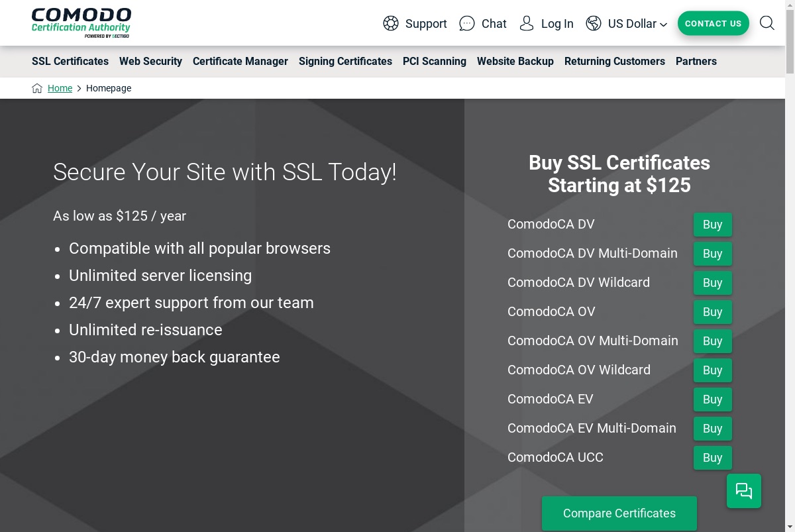Viewport: 795px width, 532px height.
Task: Open the Website Backup menu
Action: [x=515, y=61]
